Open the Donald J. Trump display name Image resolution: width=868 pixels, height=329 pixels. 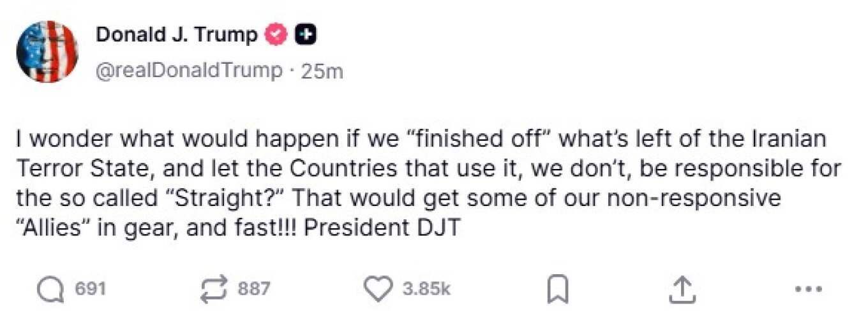[x=177, y=36]
